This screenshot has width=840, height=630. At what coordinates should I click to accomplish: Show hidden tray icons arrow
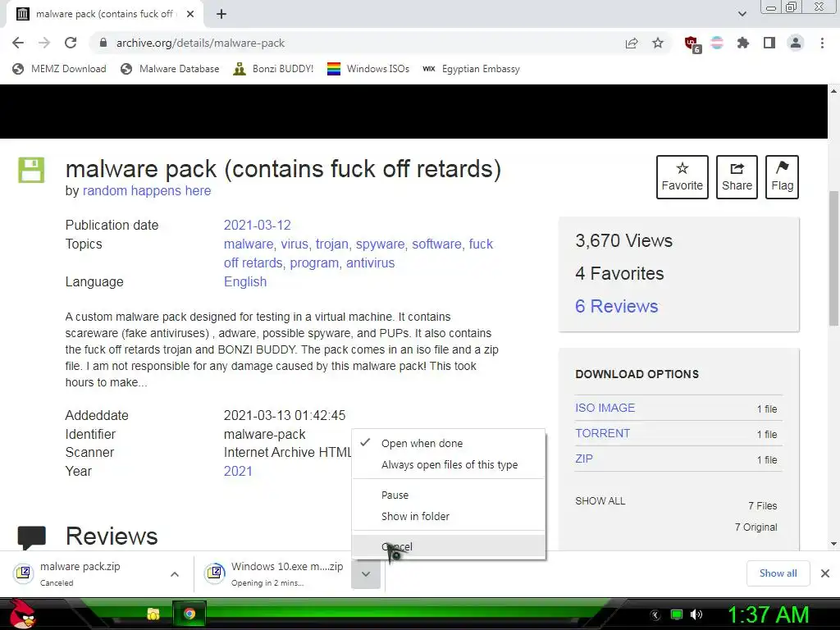tap(655, 614)
